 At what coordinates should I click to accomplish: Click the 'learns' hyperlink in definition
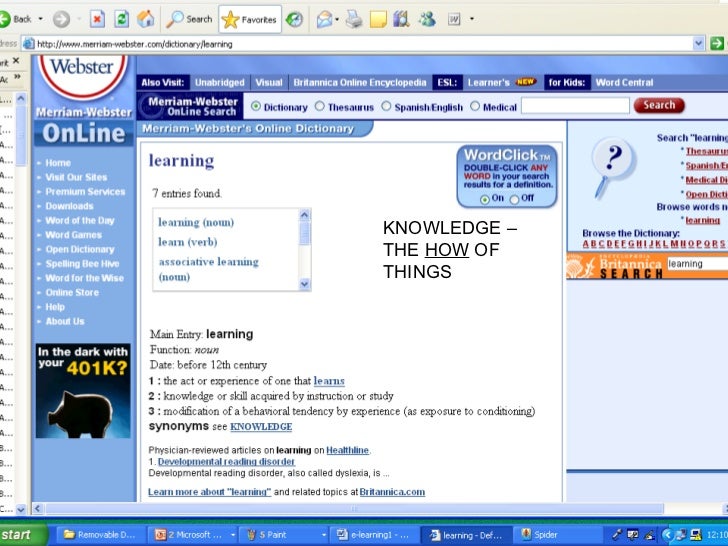click(329, 381)
